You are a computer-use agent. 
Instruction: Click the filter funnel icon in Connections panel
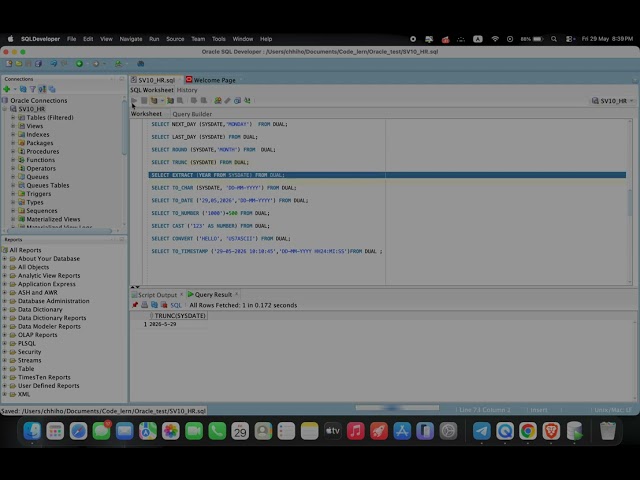coord(33,89)
